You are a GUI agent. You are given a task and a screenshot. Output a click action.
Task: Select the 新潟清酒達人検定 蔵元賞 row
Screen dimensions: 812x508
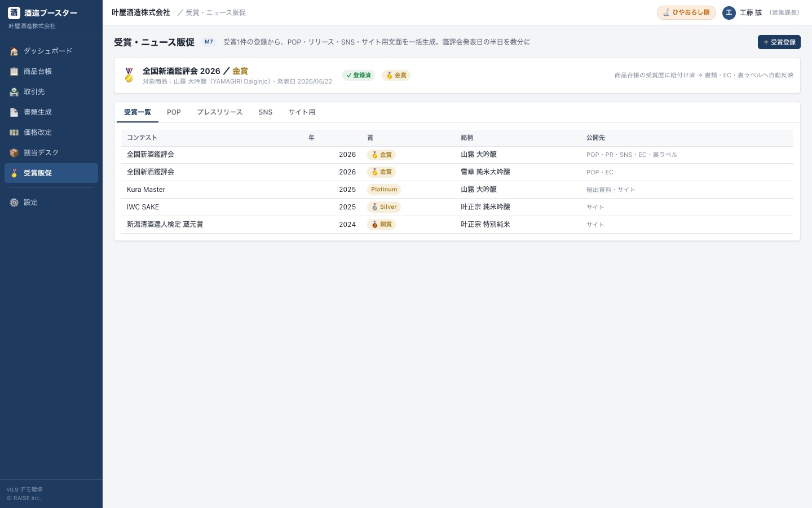point(457,225)
